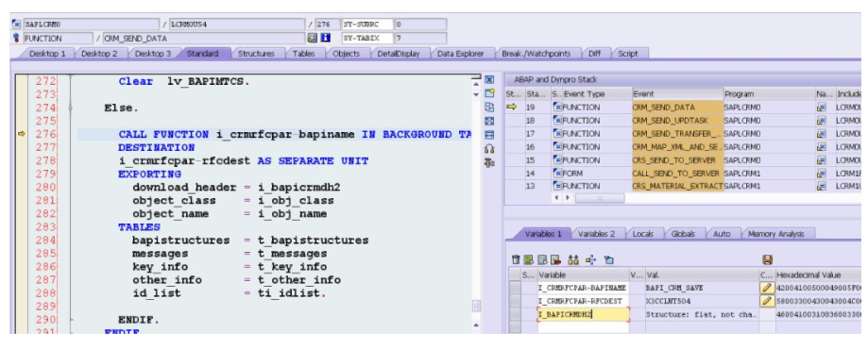Screen dimensions: 868x349
Task: Open the DetailDisplay tab
Action: (x=398, y=54)
